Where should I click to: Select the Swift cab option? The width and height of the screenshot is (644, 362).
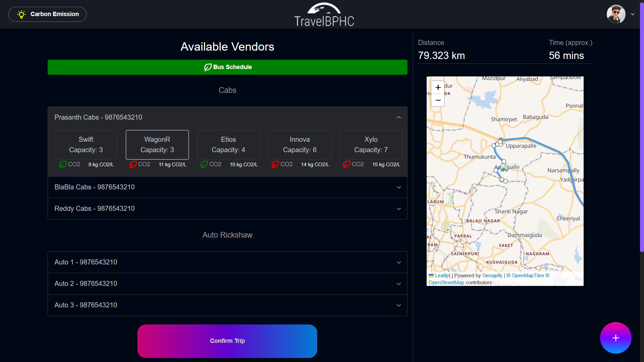[86, 144]
